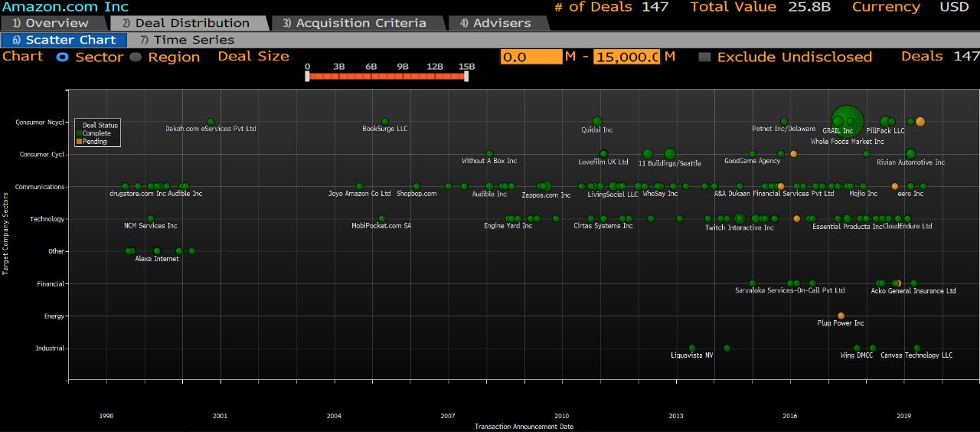Image resolution: width=980 pixels, height=432 pixels.
Task: Click the Consumer Ncycl axis label
Action: [41, 123]
